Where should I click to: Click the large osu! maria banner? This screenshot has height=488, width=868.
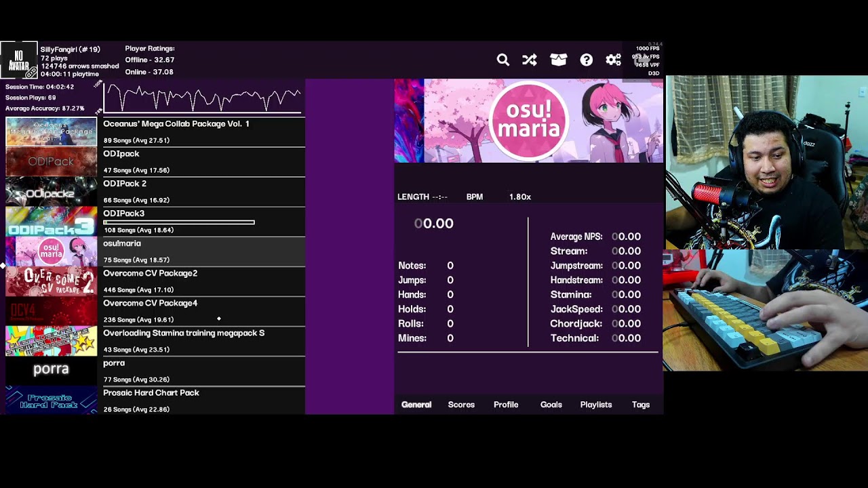point(529,121)
